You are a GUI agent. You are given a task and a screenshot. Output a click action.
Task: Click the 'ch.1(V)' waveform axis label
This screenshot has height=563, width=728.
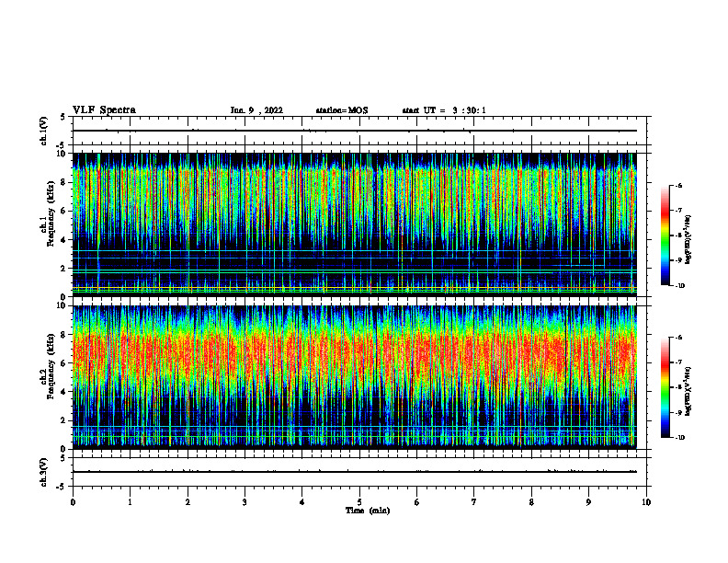43,131
